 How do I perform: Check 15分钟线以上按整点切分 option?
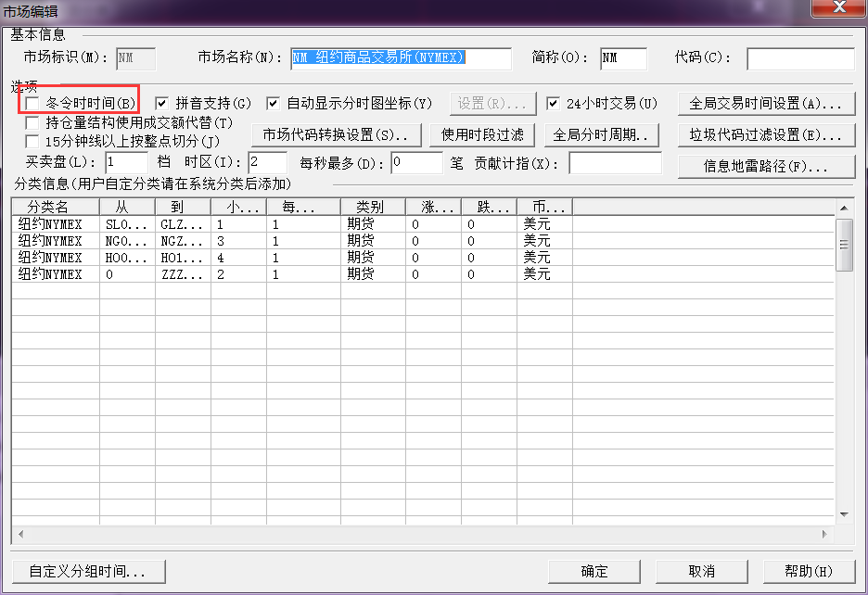tap(33, 142)
